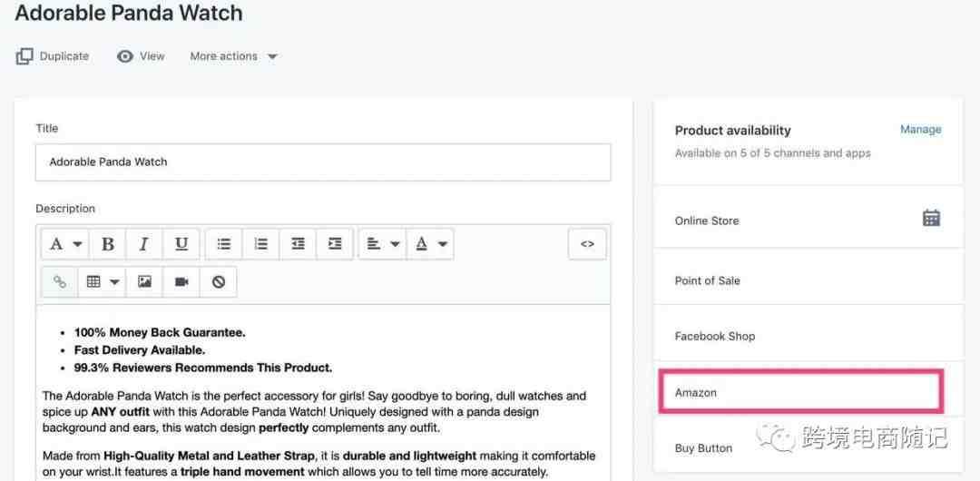Toggle italic formatting
The width and height of the screenshot is (980, 481).
[x=143, y=244]
